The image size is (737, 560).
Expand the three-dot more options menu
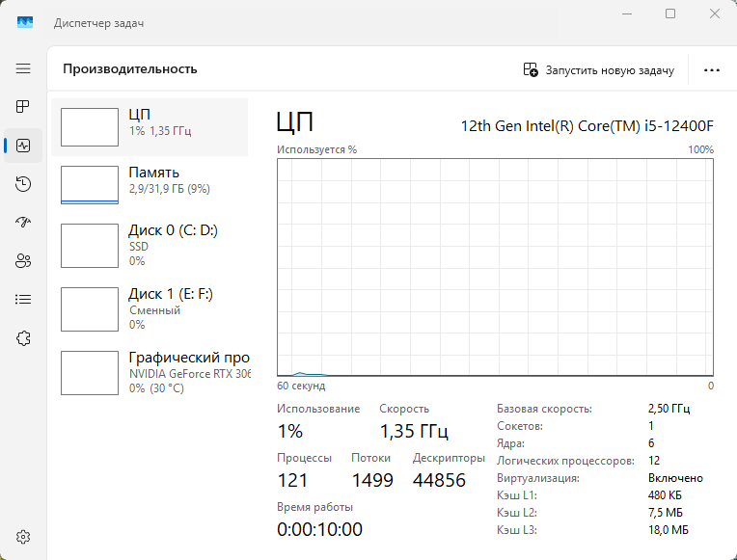pyautogui.click(x=712, y=69)
